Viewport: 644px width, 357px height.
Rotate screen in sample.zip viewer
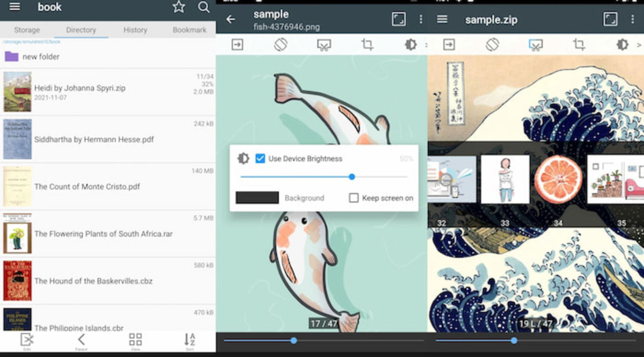pos(492,45)
